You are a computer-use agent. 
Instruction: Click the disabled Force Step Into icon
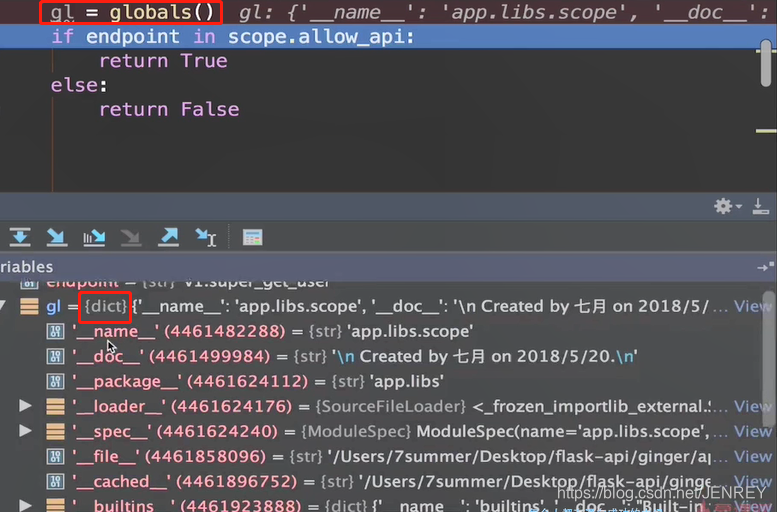[x=131, y=237]
